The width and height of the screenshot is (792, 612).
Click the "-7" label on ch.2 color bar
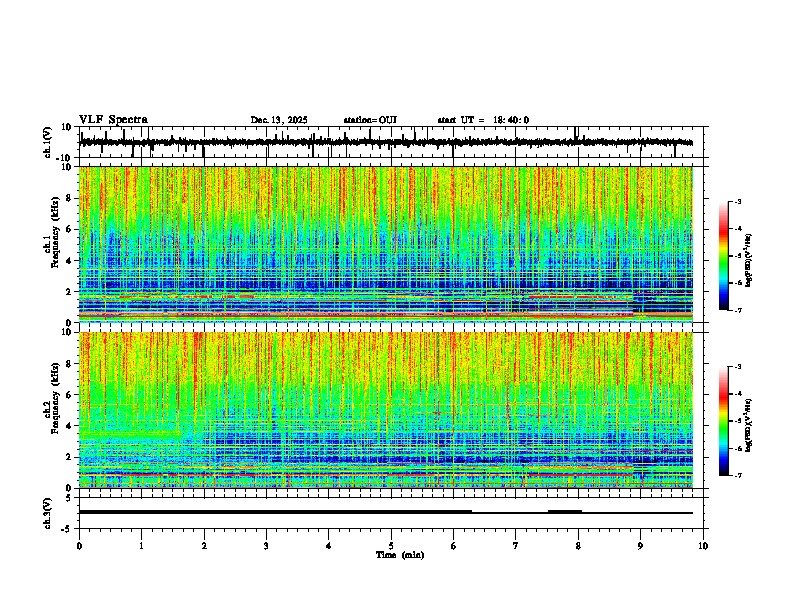[x=738, y=475]
